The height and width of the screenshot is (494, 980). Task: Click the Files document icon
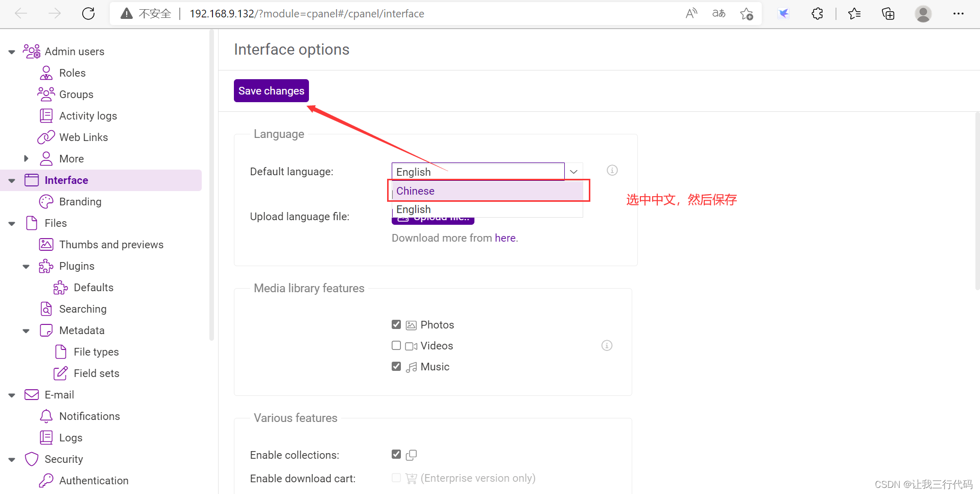(x=32, y=223)
